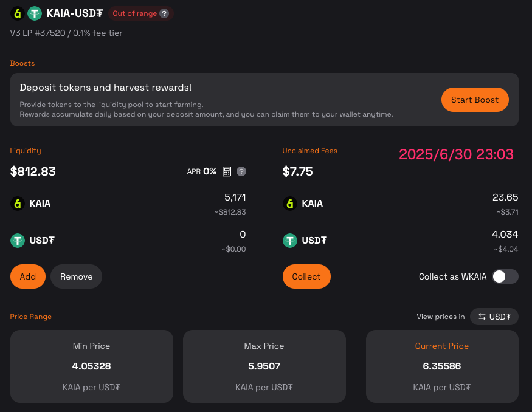Click the Remove liquidity button

point(77,276)
